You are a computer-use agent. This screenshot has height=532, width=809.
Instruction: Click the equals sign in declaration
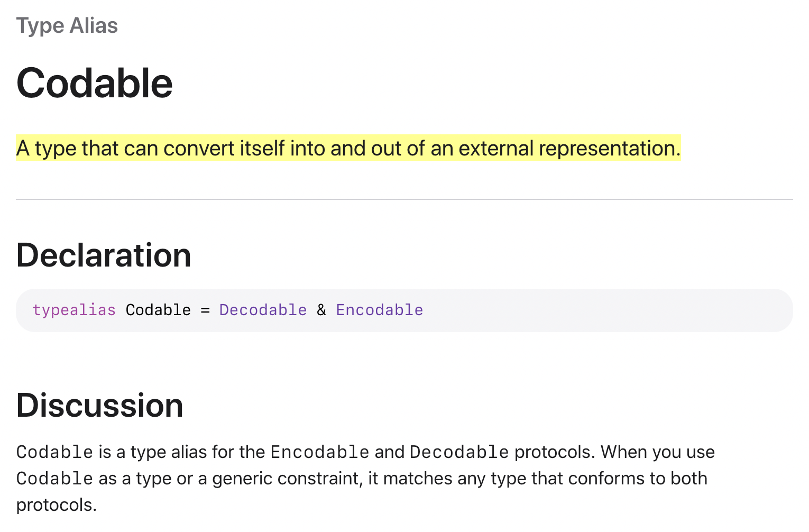(x=205, y=310)
